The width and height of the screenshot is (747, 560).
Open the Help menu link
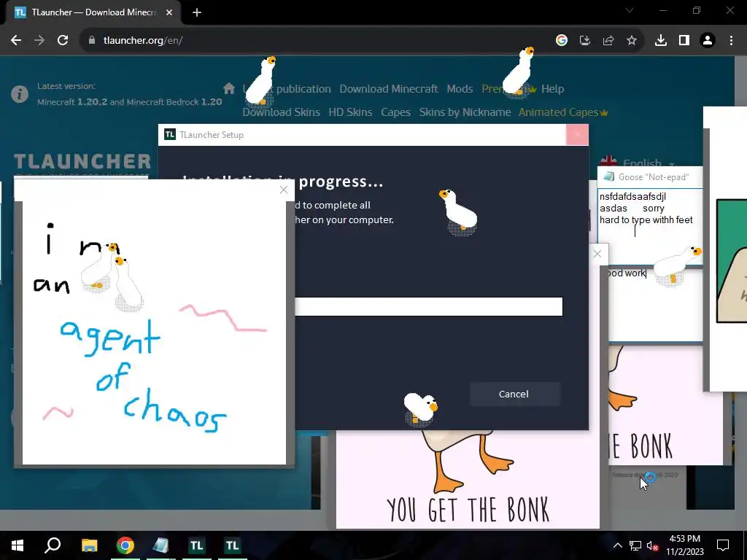pos(552,89)
